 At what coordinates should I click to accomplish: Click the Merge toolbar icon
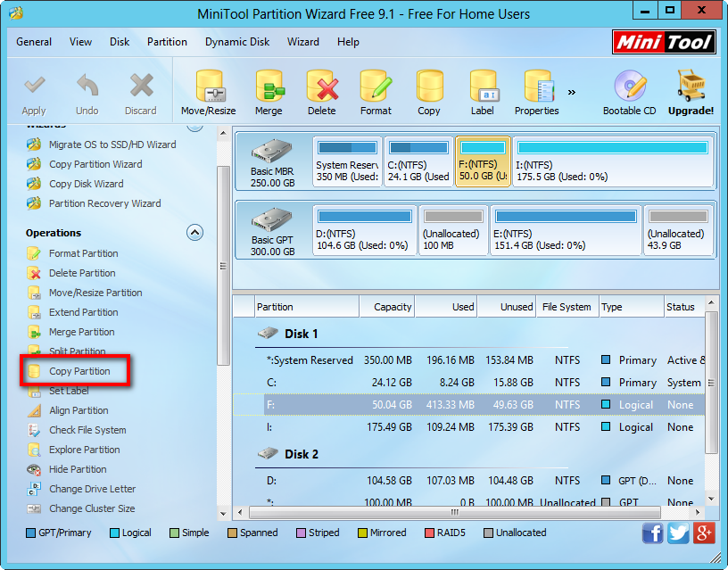[x=269, y=93]
